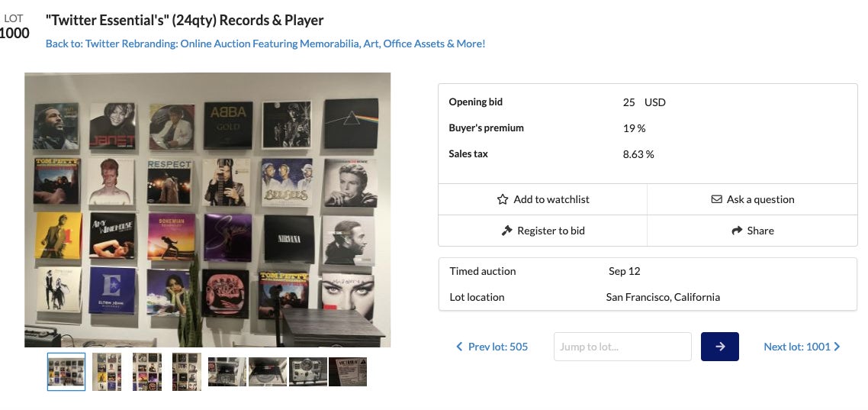The image size is (868, 410).
Task: Click the star icon on Add to watchlist
Action: click(503, 199)
